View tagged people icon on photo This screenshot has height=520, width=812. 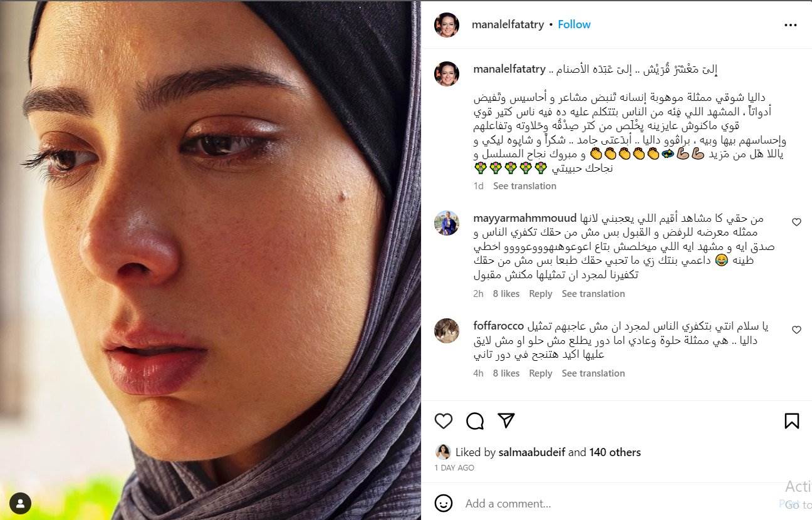click(x=21, y=502)
